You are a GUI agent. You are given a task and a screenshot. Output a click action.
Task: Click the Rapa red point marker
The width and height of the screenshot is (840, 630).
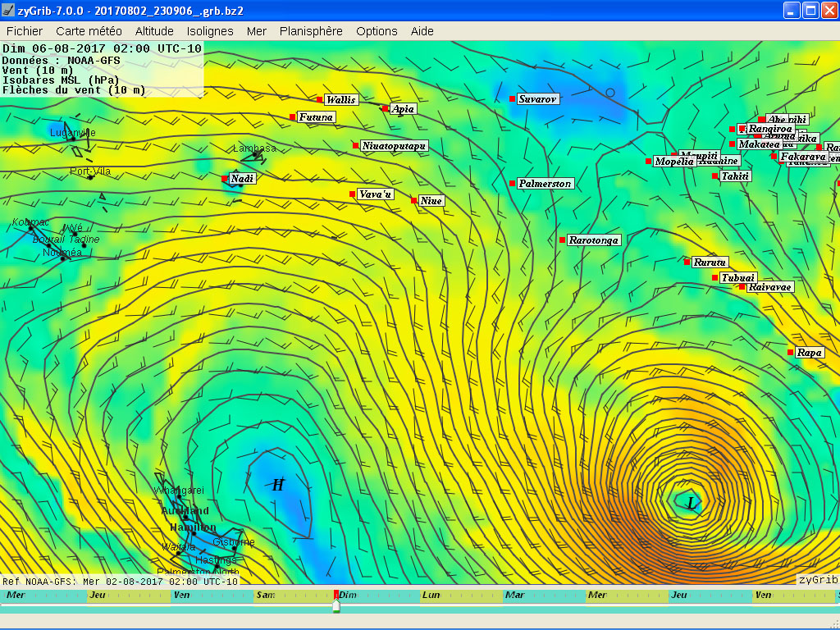point(790,352)
